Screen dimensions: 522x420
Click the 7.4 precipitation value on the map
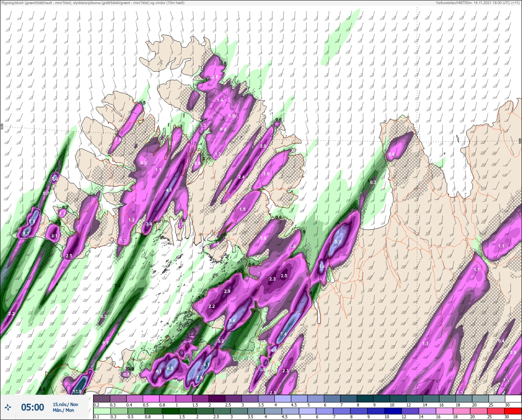click(x=283, y=334)
